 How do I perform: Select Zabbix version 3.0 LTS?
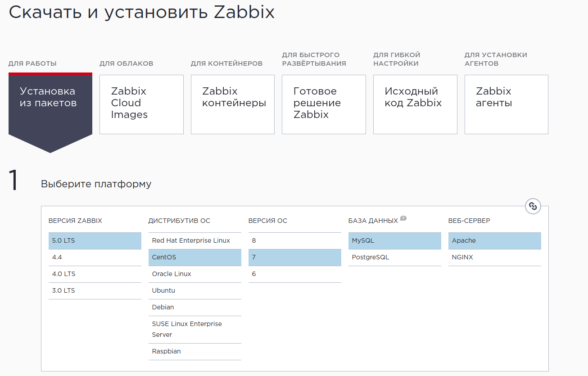[x=95, y=291]
